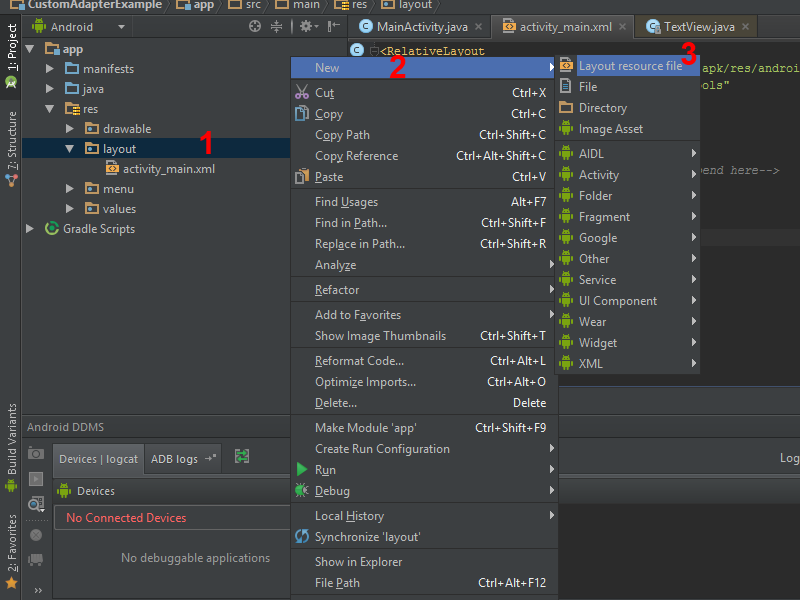The width and height of the screenshot is (800, 600).
Task: Toggle the Structure tool window button
Action: pos(11,148)
